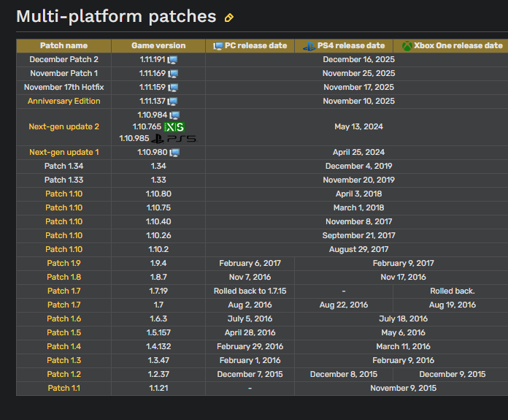Click the December 16, 2025 date cell
508x420 pixels.
point(358,60)
